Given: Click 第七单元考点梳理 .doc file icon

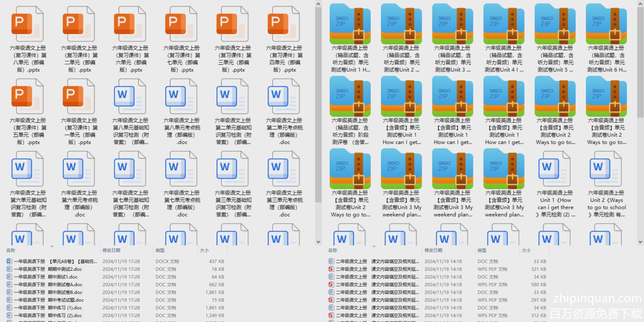Looking at the screenshot, I should tap(181, 169).
